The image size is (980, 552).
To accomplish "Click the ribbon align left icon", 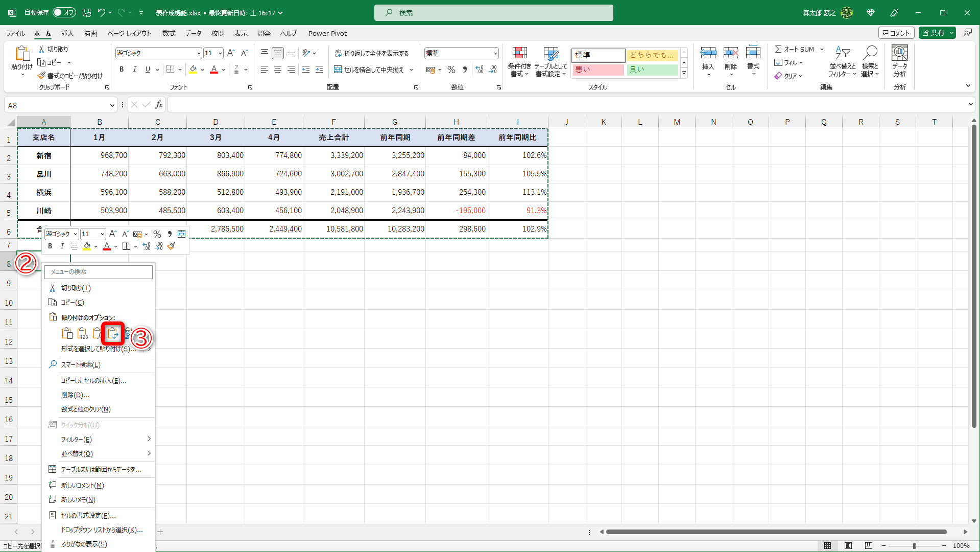I will 265,70.
